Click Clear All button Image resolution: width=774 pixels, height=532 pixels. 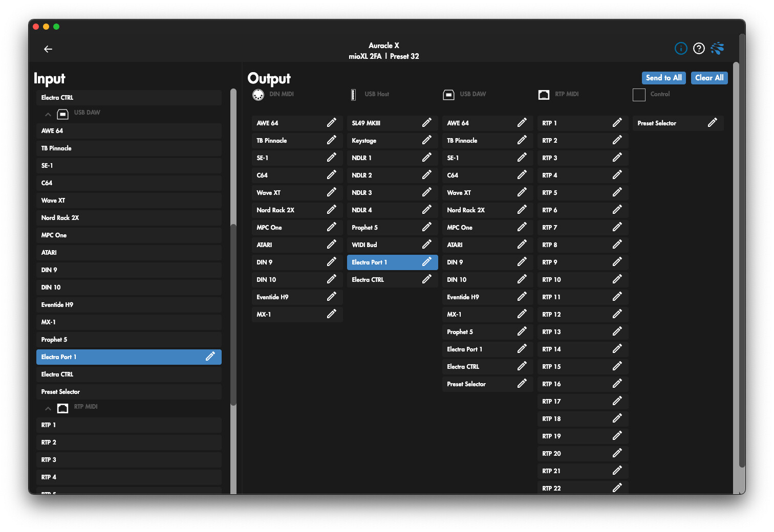pyautogui.click(x=709, y=78)
